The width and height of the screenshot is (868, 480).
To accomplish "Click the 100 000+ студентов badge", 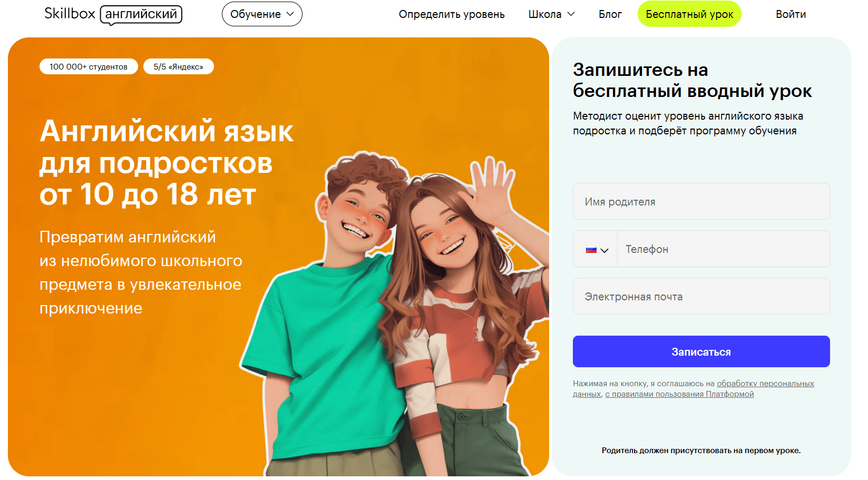I will pos(89,66).
